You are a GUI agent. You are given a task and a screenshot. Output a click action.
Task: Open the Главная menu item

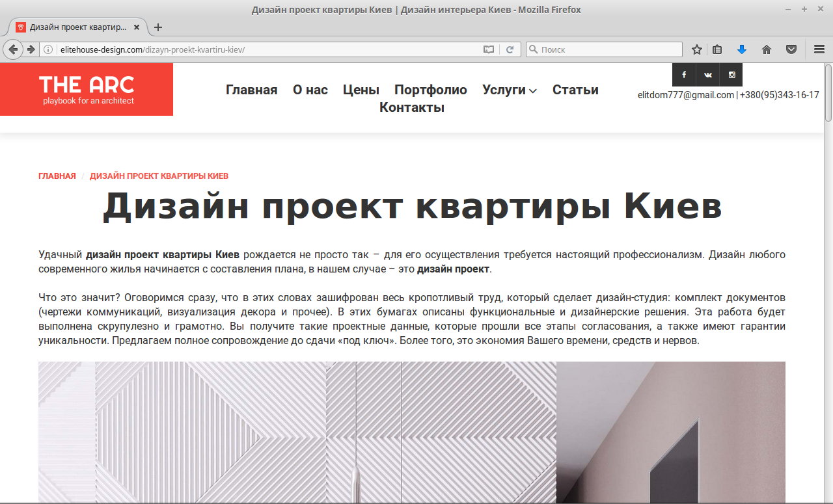(252, 90)
